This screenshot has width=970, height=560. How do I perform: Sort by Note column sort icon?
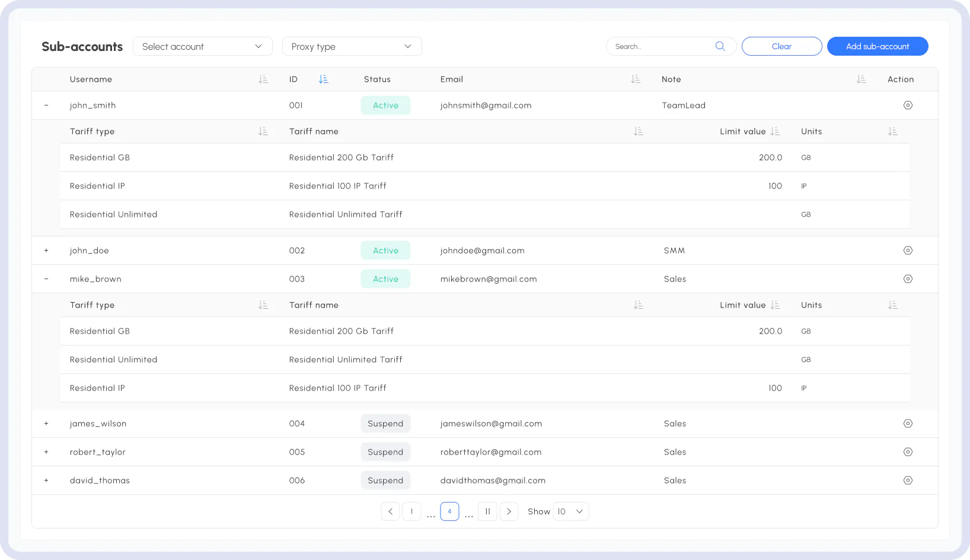(861, 79)
